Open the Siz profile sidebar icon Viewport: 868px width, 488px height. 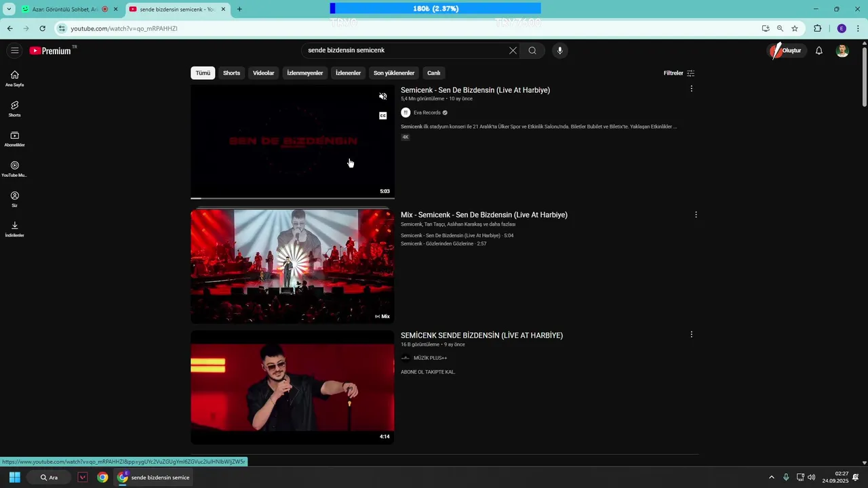(14, 199)
